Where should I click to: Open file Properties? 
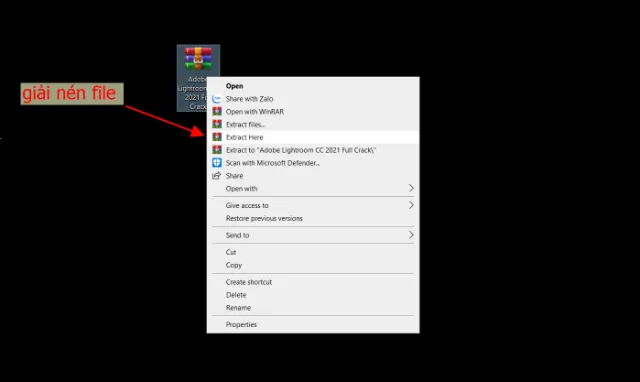pos(313,324)
